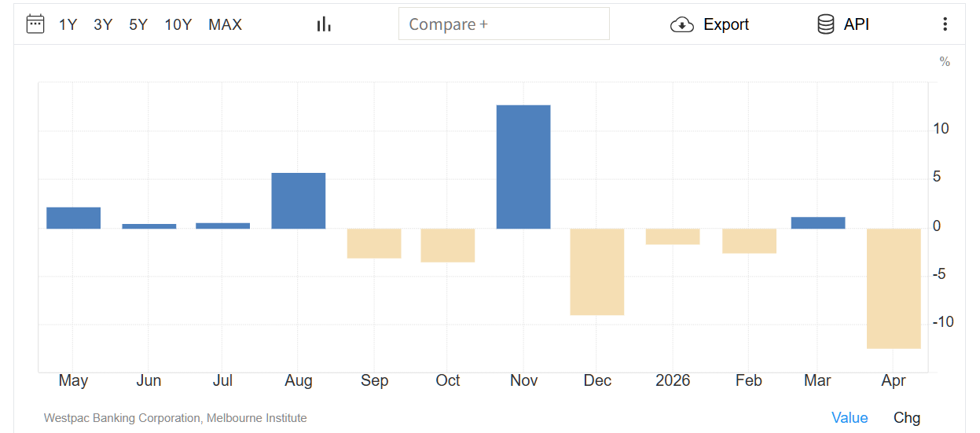Click the bar chart type icon
Screen dimensions: 980x433
[324, 24]
